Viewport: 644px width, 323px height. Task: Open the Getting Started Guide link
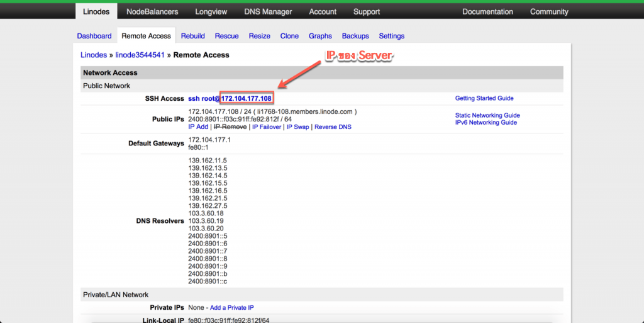click(x=484, y=98)
